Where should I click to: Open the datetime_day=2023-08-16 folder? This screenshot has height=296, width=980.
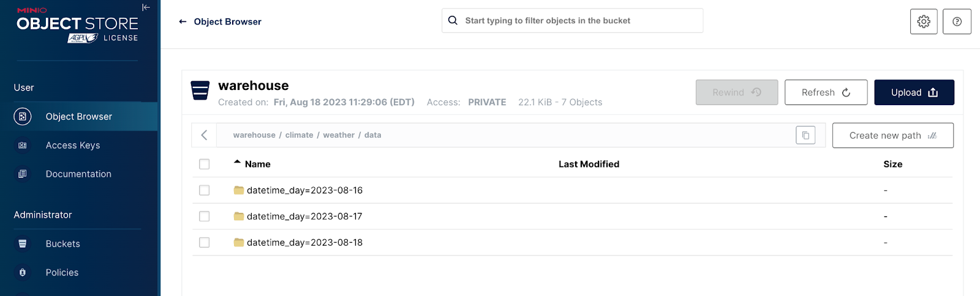pyautogui.click(x=304, y=190)
